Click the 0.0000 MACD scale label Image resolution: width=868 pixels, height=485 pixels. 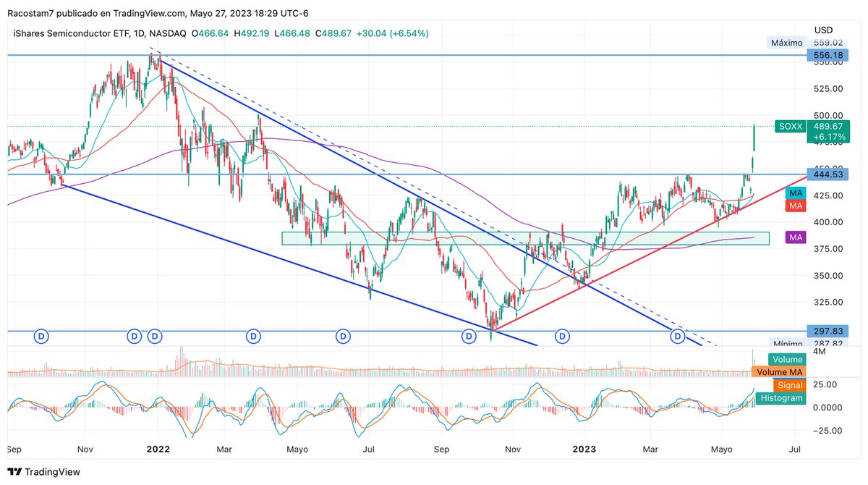828,408
